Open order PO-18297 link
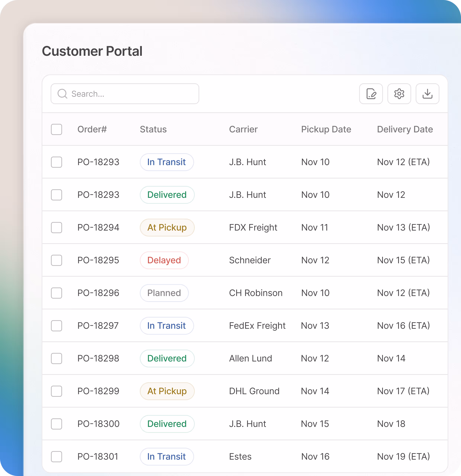 click(x=98, y=326)
